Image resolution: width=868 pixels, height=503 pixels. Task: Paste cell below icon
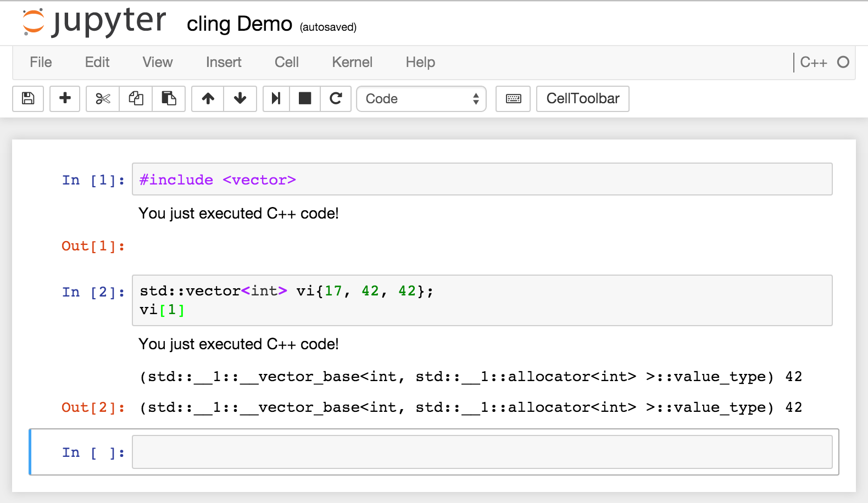pos(169,99)
